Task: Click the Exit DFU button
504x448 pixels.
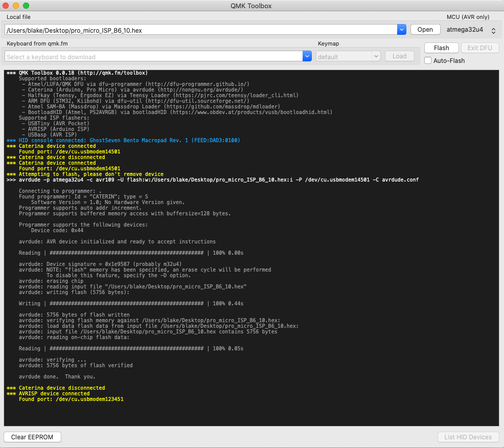Action: click(479, 48)
